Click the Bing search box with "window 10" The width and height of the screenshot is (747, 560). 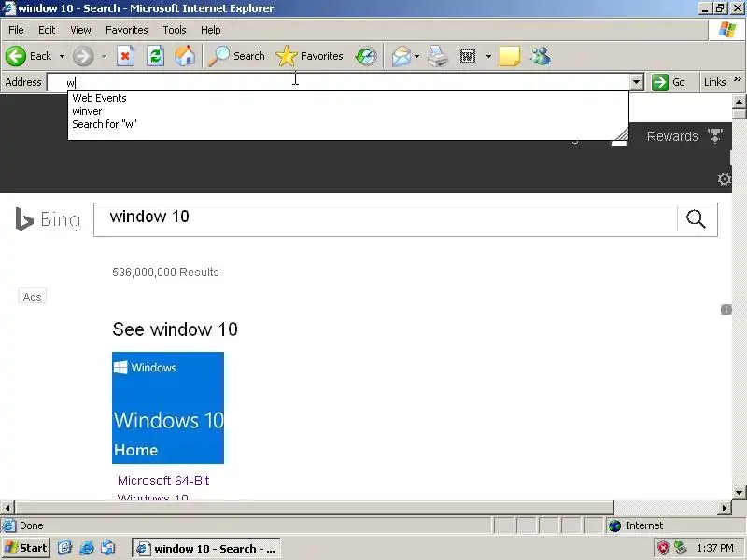pyautogui.click(x=385, y=219)
